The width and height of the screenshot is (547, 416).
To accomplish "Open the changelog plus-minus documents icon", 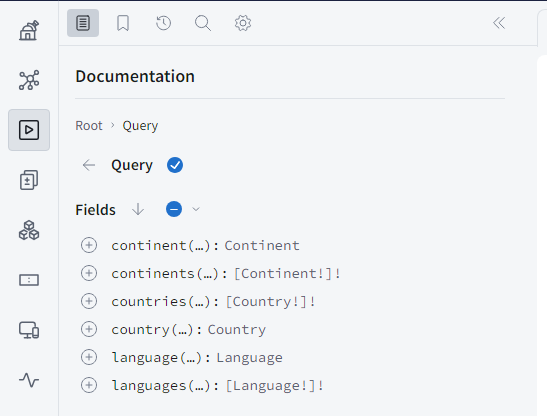I will click(29, 180).
